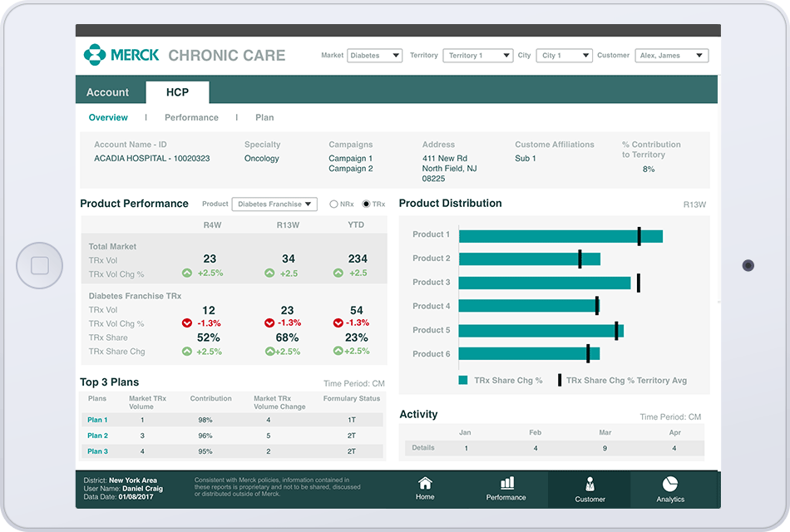The height and width of the screenshot is (532, 790).
Task: Click the red down-arrow beside -1.3% R4W
Action: click(x=186, y=323)
